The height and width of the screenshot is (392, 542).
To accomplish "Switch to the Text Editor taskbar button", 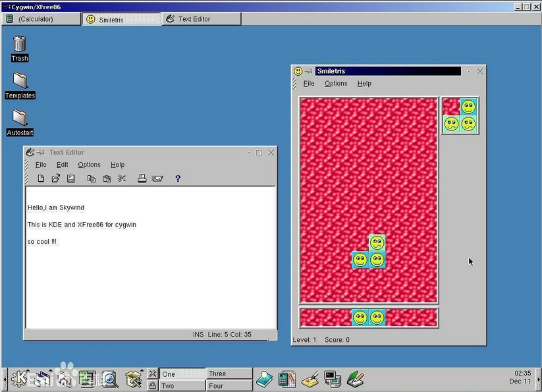I will (x=202, y=19).
